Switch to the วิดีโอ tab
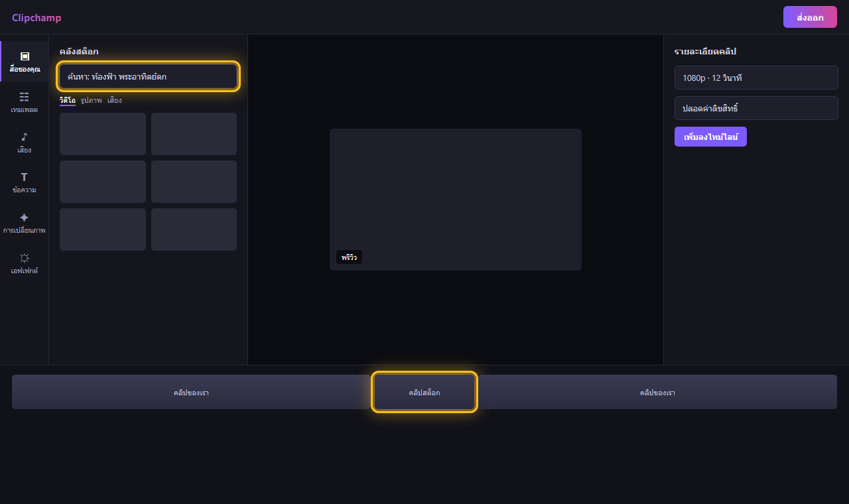This screenshot has height=504, width=849. coord(68,100)
